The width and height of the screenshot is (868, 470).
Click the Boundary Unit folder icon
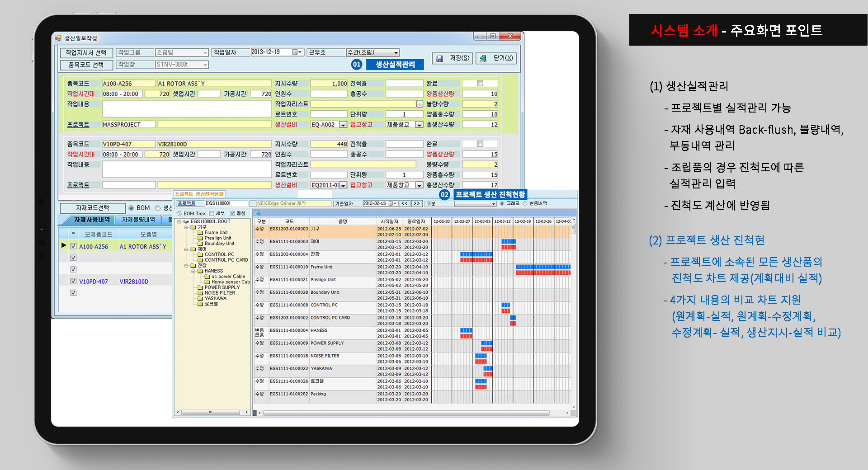[x=200, y=244]
